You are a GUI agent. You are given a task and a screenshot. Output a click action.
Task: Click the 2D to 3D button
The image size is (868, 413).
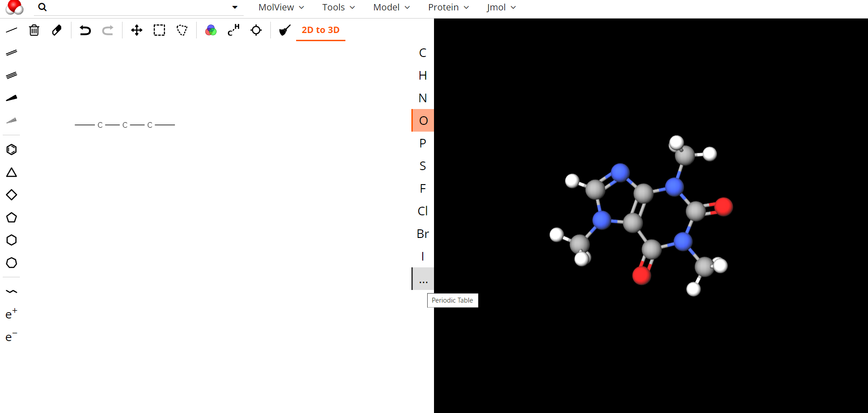click(321, 30)
